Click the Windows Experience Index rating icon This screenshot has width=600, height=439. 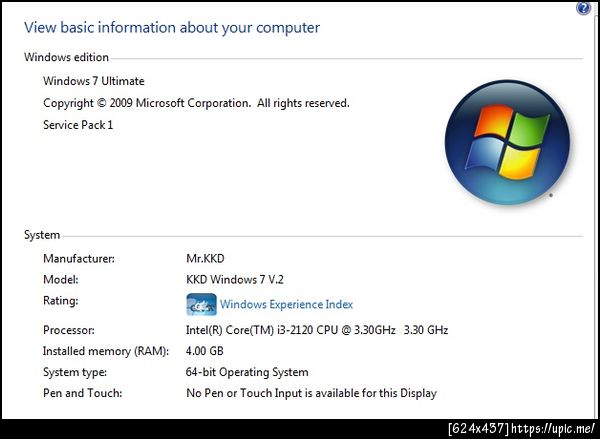click(201, 304)
